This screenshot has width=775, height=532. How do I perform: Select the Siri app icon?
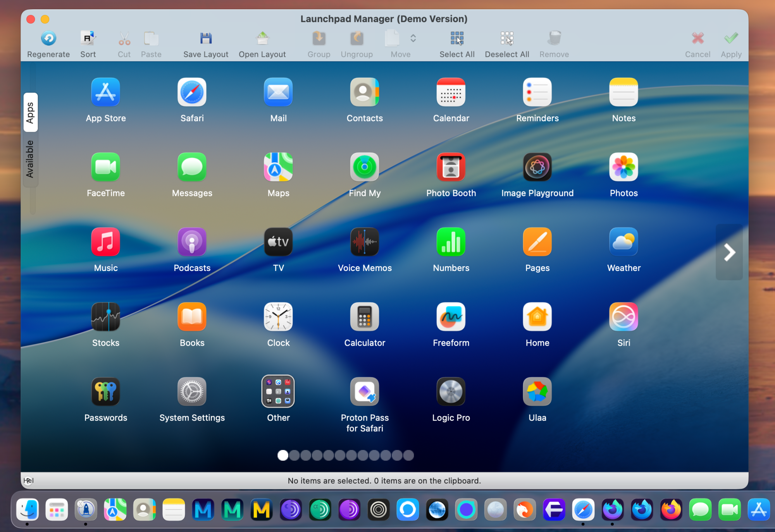[623, 317]
